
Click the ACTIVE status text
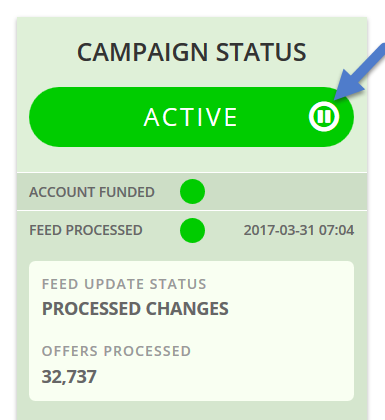(x=191, y=117)
